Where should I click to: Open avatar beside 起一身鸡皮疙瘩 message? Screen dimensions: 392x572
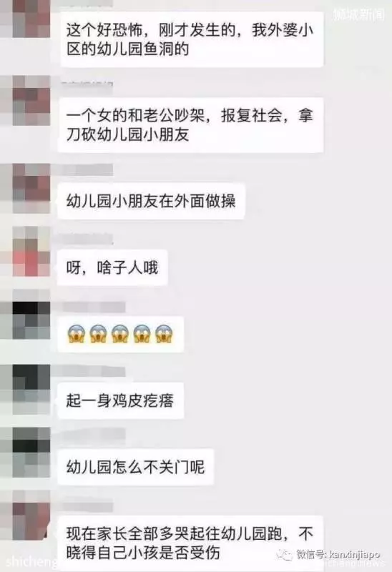point(31,389)
